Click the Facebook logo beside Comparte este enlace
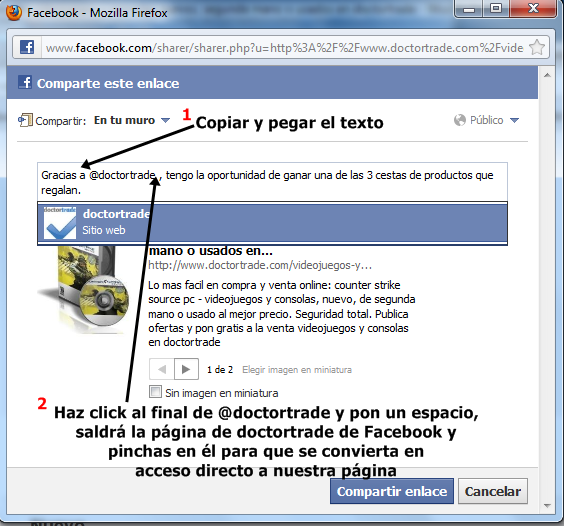564x526 pixels. click(25, 82)
